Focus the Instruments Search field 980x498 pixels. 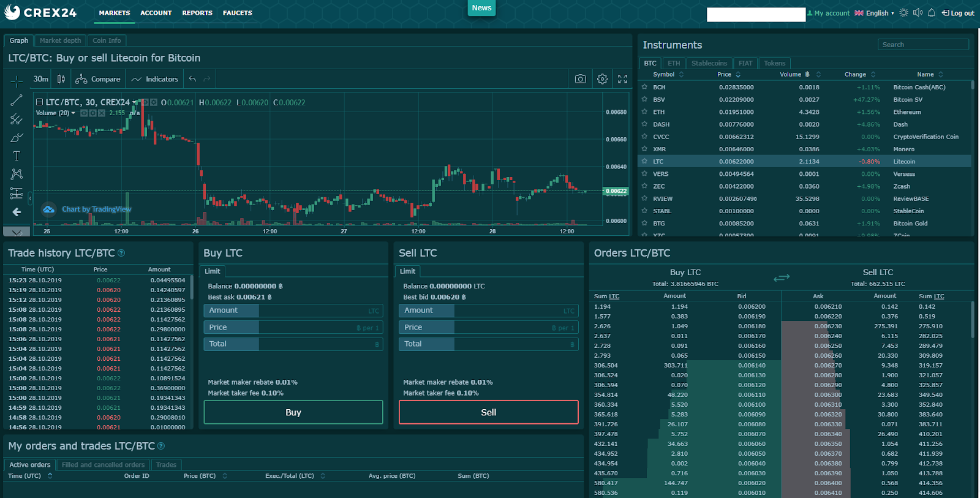pos(923,45)
